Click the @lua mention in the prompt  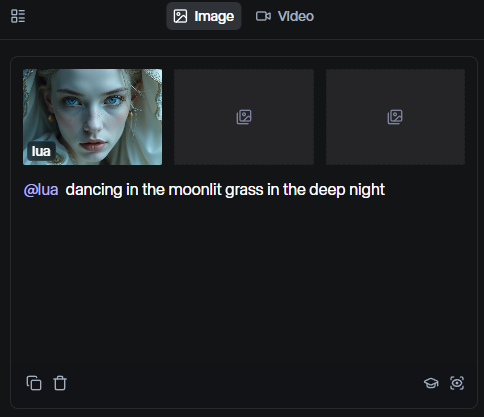[41, 190]
